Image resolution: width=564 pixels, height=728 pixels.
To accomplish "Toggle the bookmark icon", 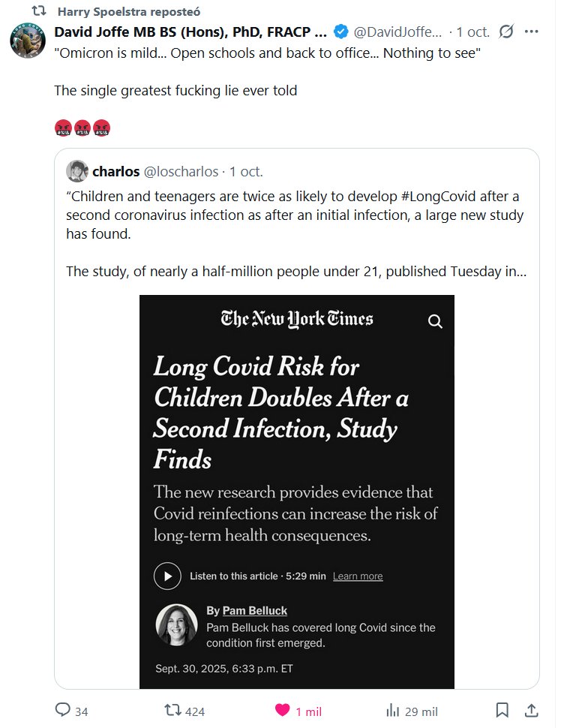I will tap(503, 710).
